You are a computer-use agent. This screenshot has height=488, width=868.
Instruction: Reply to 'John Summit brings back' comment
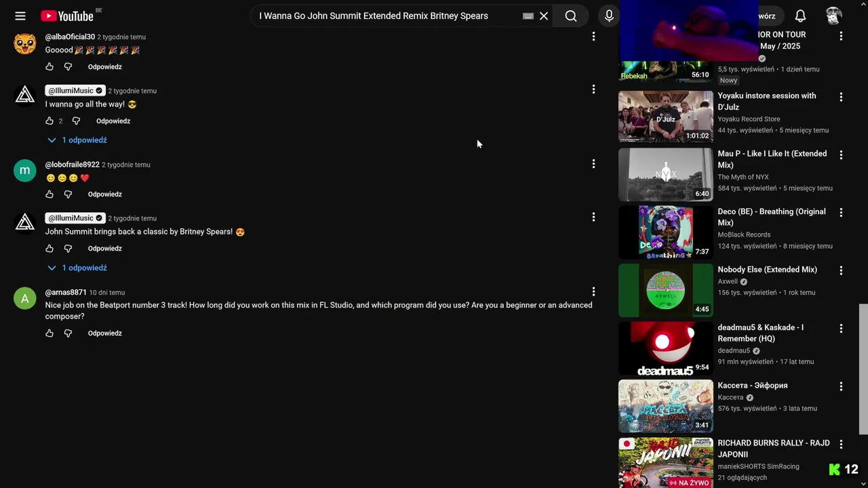(105, 248)
